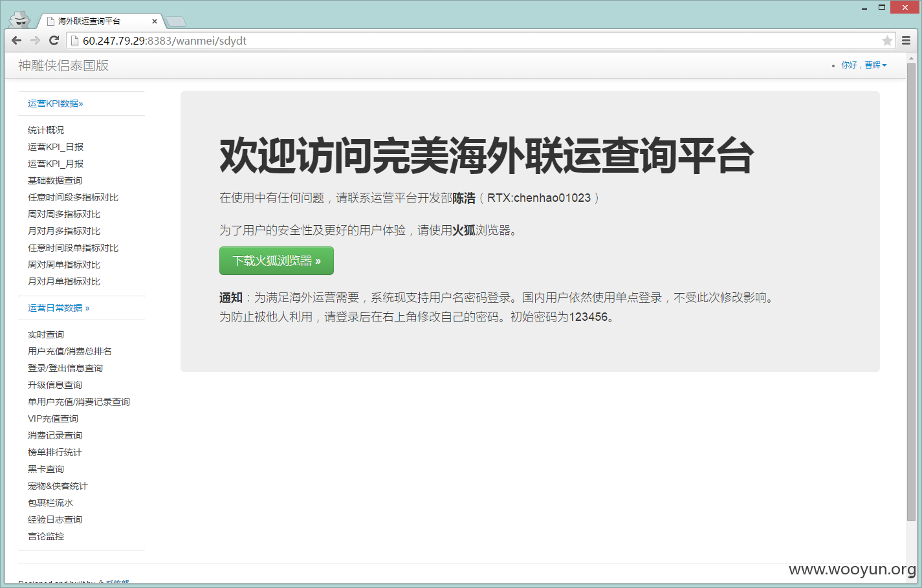Click scrollbar up arrow
This screenshot has height=588, width=922.
pyautogui.click(x=911, y=58)
